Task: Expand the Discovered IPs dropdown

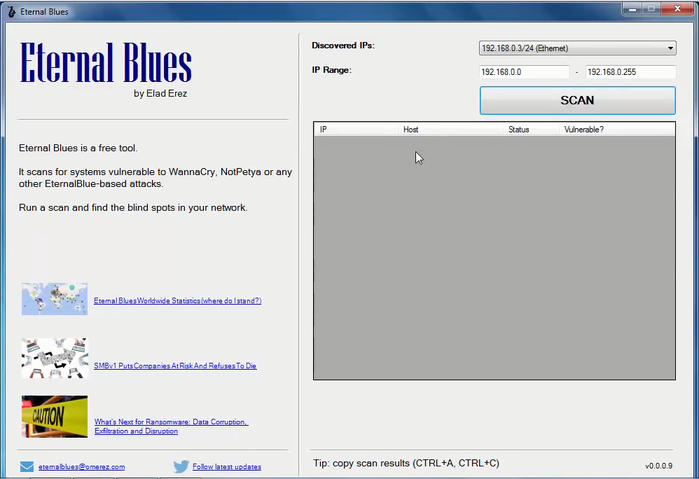Action: point(577,48)
